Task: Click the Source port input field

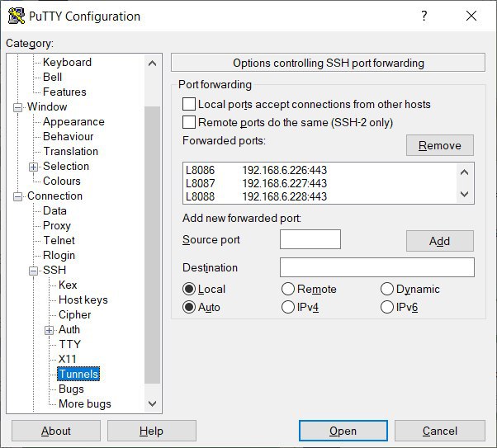Action: click(x=310, y=239)
